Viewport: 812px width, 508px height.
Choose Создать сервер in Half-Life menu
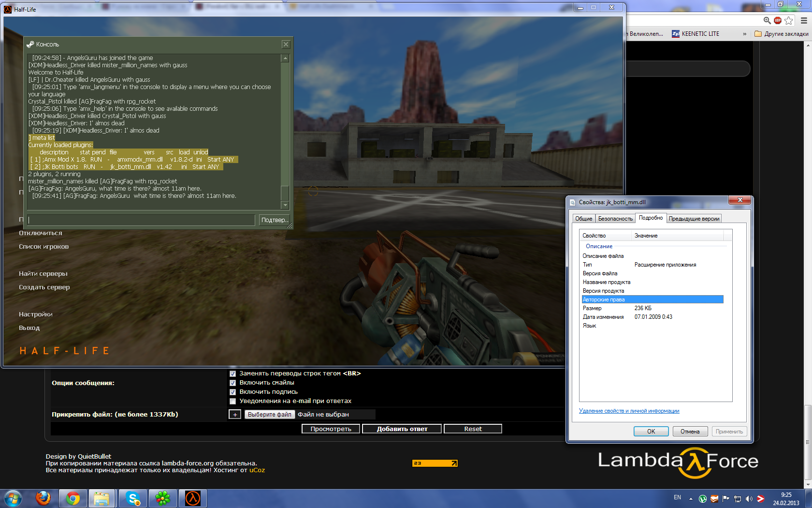44,287
